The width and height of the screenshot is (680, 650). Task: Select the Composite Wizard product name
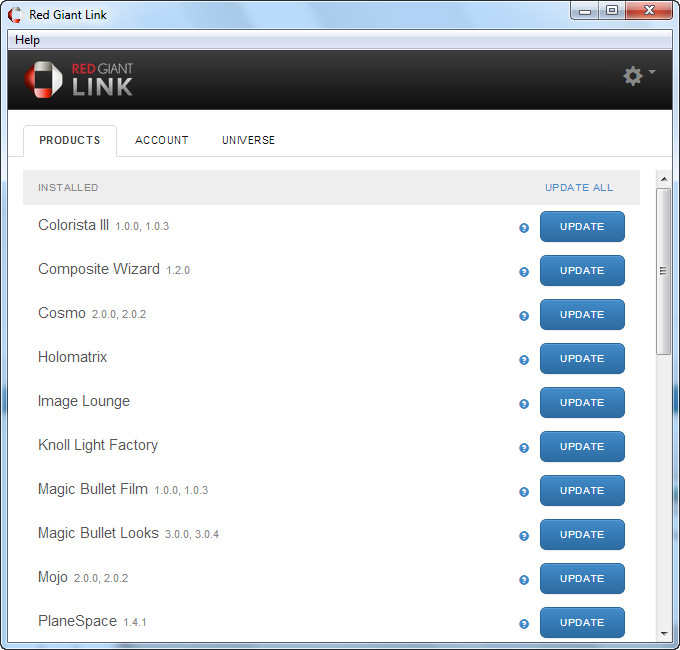[x=99, y=269]
